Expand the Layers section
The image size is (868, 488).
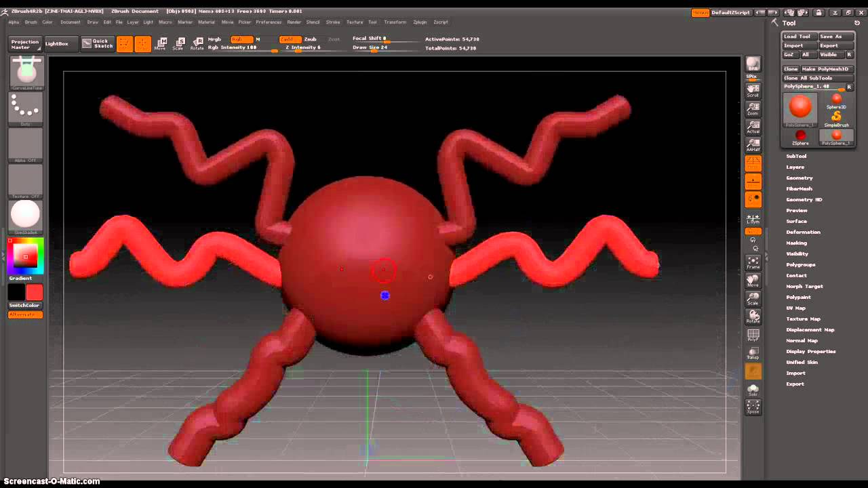(x=795, y=167)
